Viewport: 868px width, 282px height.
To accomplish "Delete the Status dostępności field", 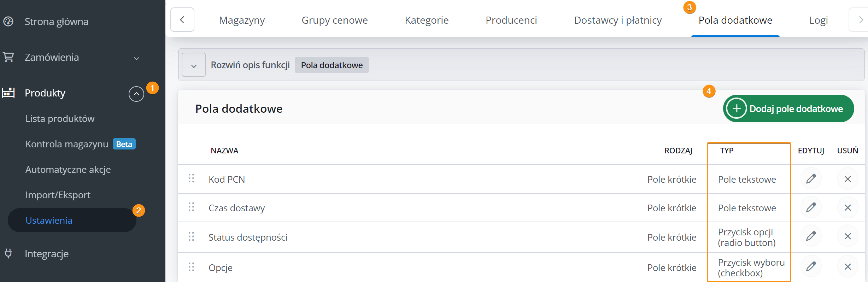I will tap(847, 236).
